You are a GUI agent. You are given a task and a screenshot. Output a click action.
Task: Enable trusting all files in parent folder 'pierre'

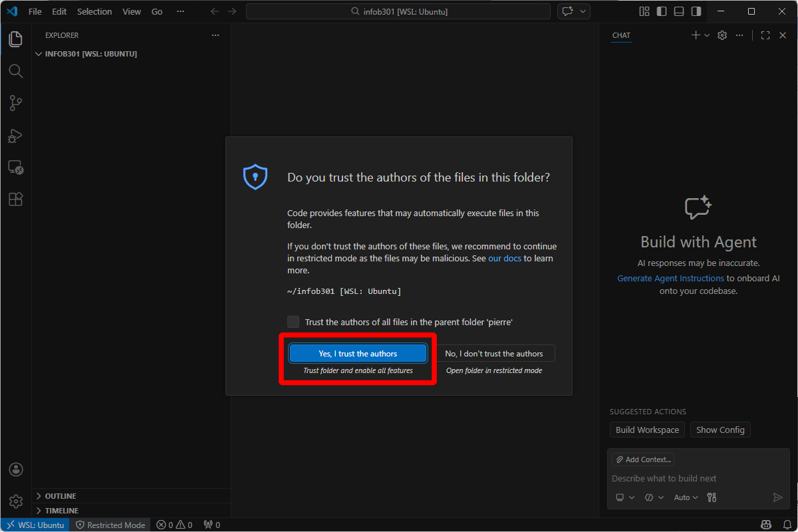point(293,322)
